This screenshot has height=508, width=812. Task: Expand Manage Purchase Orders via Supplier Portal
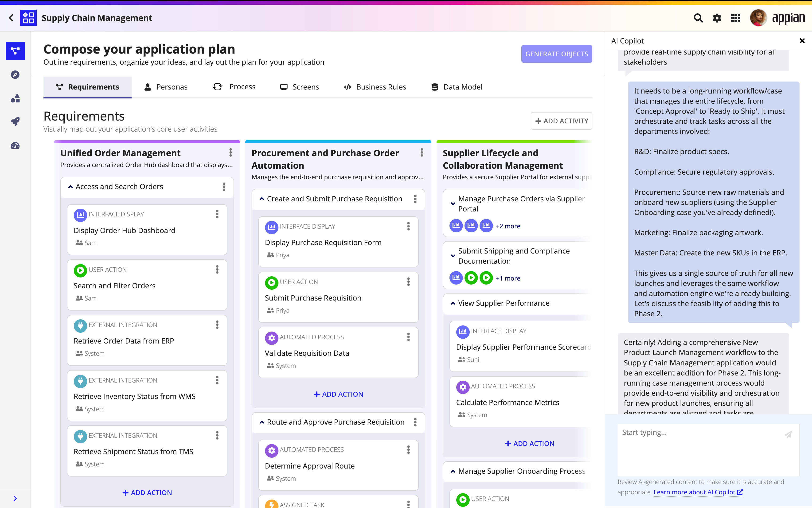tap(453, 204)
